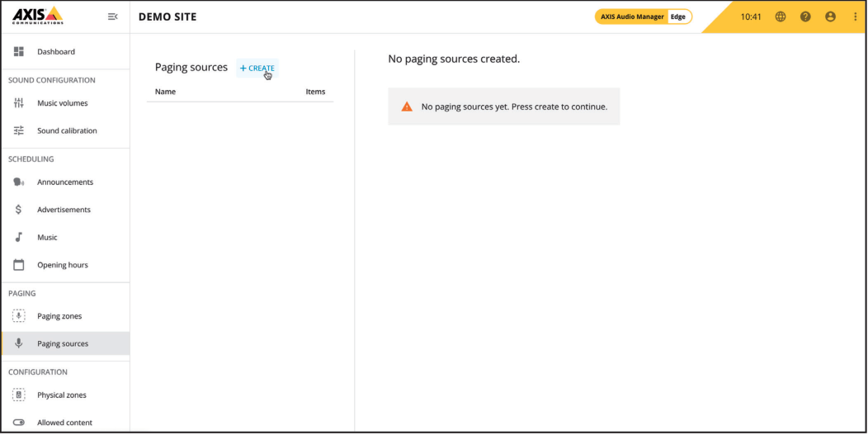Click the PAGING section label
The height and width of the screenshot is (435, 868).
pos(22,293)
